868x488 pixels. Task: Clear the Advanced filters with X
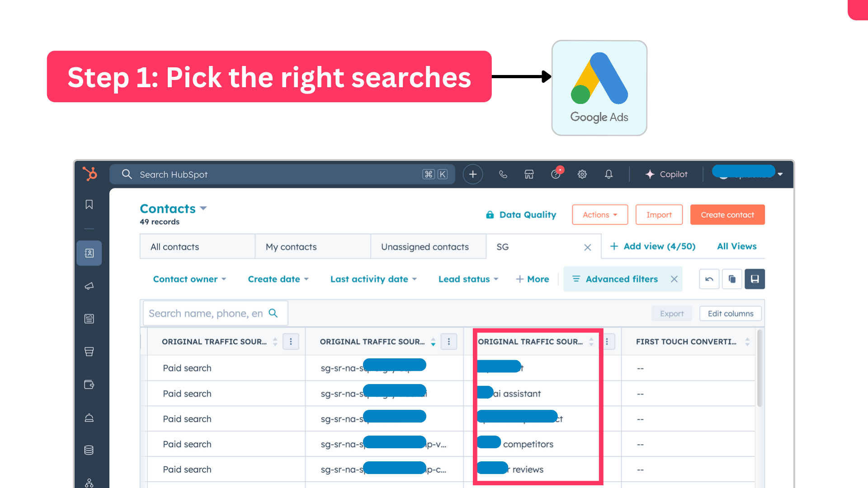coord(674,279)
